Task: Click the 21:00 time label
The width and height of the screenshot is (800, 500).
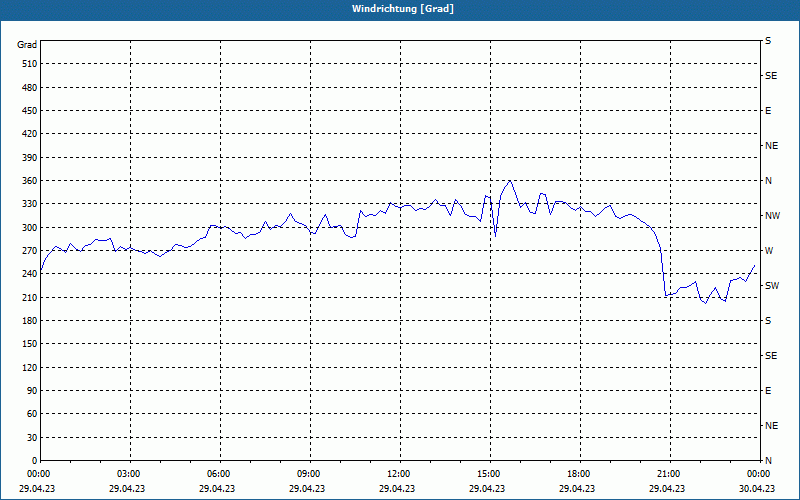Action: pyautogui.click(x=667, y=474)
